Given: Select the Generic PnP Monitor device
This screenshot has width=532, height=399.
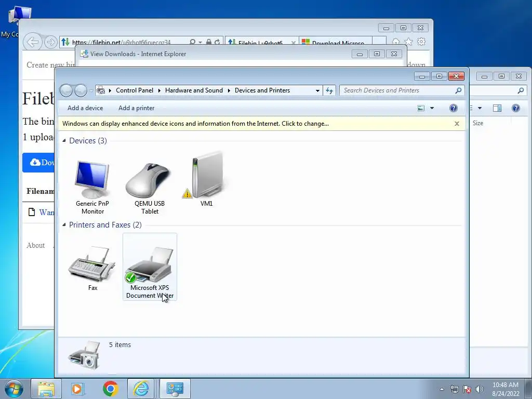Looking at the screenshot, I should click(x=92, y=187).
